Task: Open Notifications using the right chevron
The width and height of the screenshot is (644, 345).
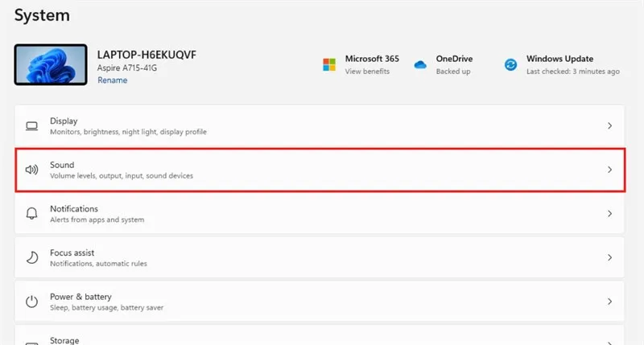Action: (x=609, y=214)
